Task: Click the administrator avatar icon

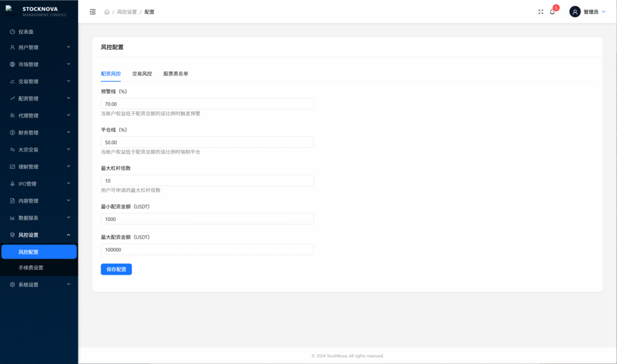Action: pos(575,11)
